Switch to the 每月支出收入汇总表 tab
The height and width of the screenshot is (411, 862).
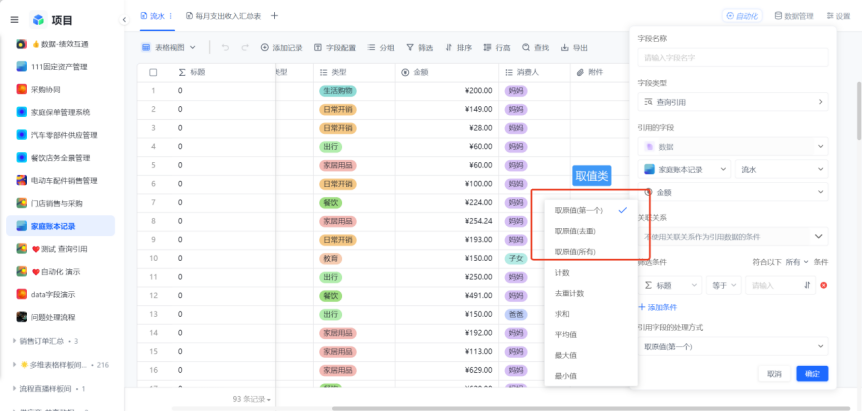223,16
